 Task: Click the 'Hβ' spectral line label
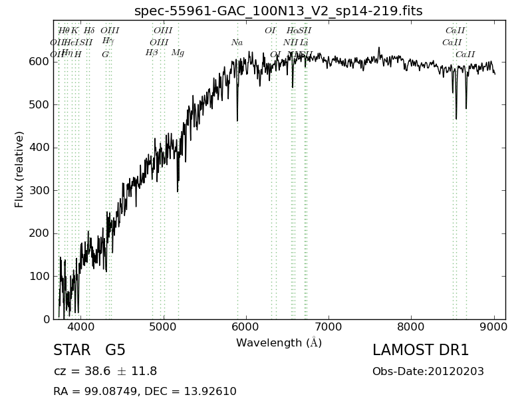coord(152,53)
